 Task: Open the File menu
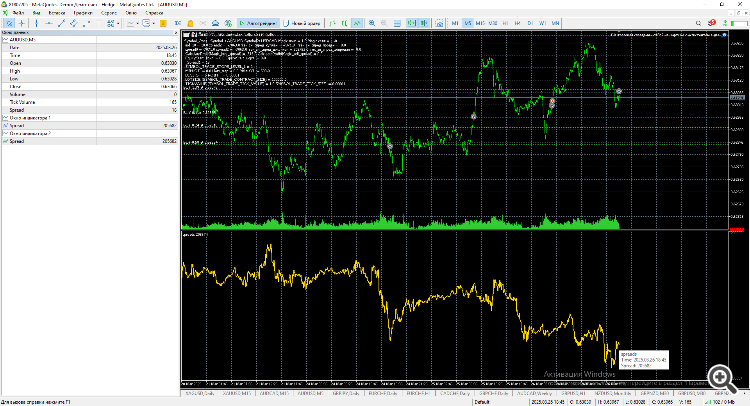[19, 13]
